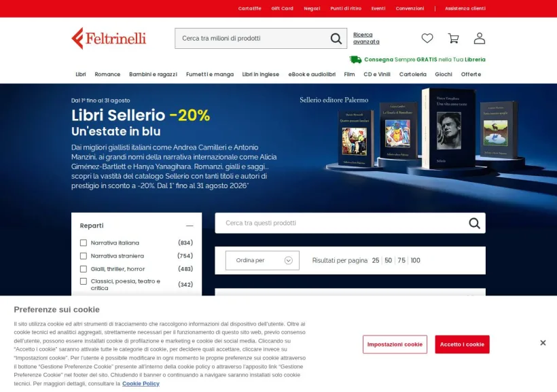Check the Narrativa straniera filter
Viewport: 557px width, 392px height.
tap(84, 256)
